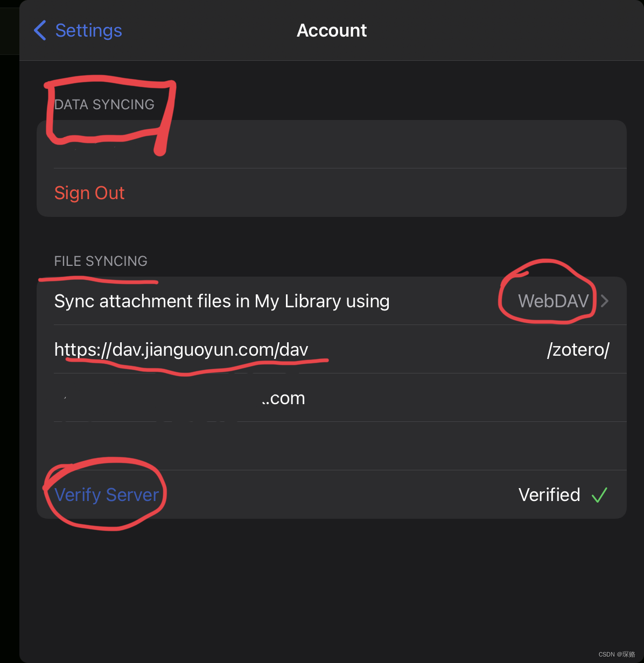
Task: Click the Sign Out button
Action: 89,193
